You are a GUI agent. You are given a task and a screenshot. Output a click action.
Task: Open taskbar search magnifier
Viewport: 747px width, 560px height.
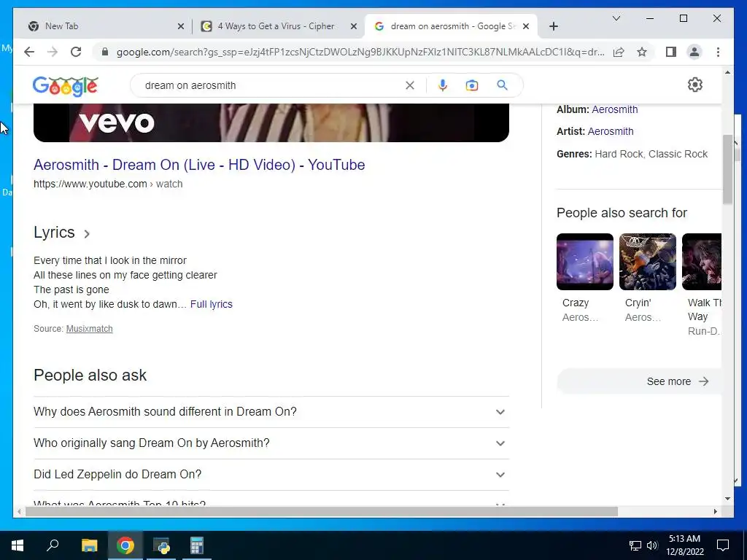53,545
